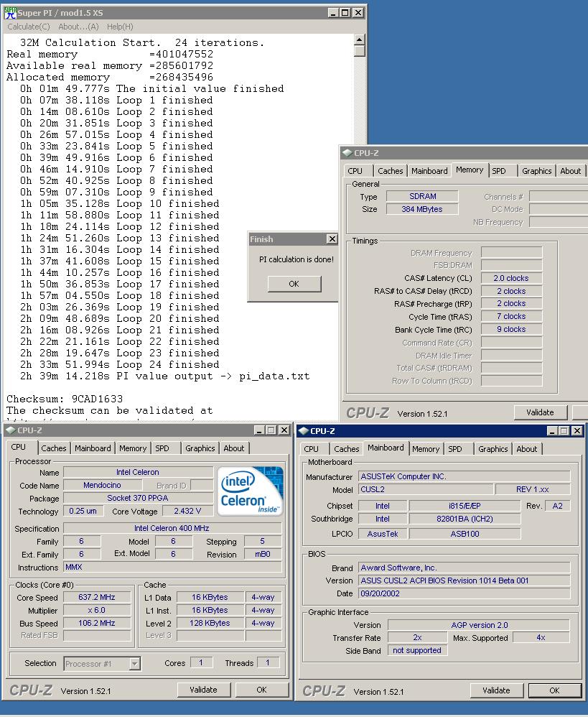588x717 pixels.
Task: Click OK in the CPU-Z processor info window
Action: 261,690
